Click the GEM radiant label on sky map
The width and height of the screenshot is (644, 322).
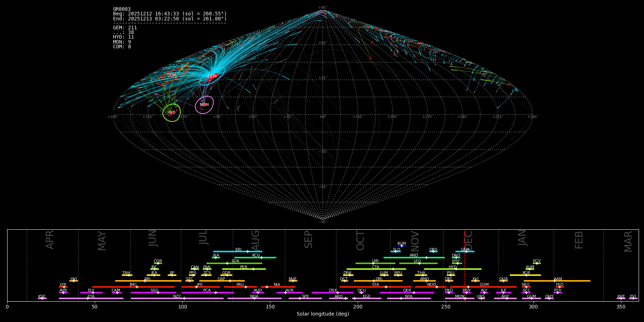(212, 77)
